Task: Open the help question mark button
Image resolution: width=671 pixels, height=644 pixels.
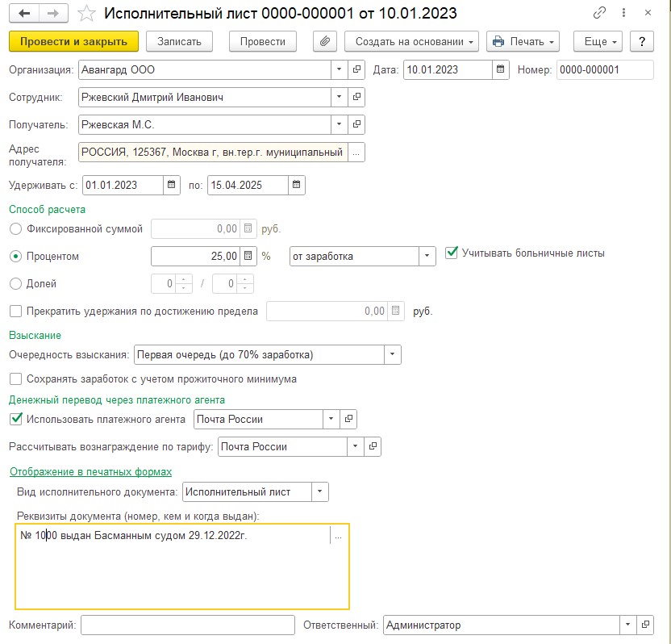Action: 642,41
